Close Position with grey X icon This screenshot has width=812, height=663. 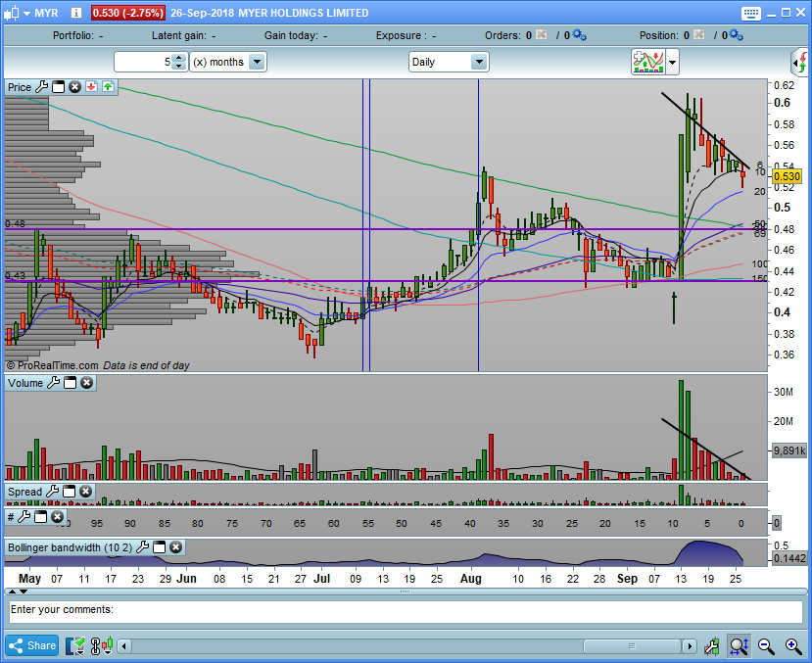[698, 34]
